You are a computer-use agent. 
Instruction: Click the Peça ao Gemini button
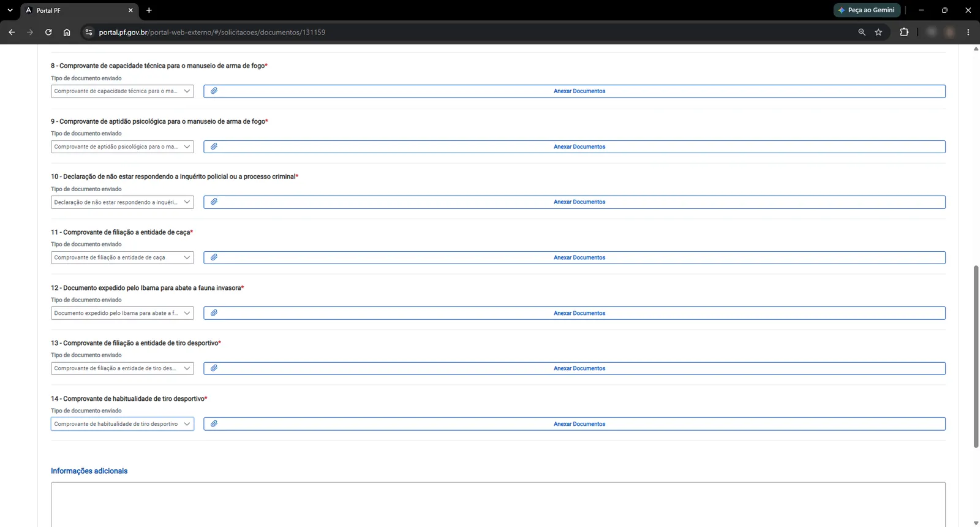coord(867,10)
